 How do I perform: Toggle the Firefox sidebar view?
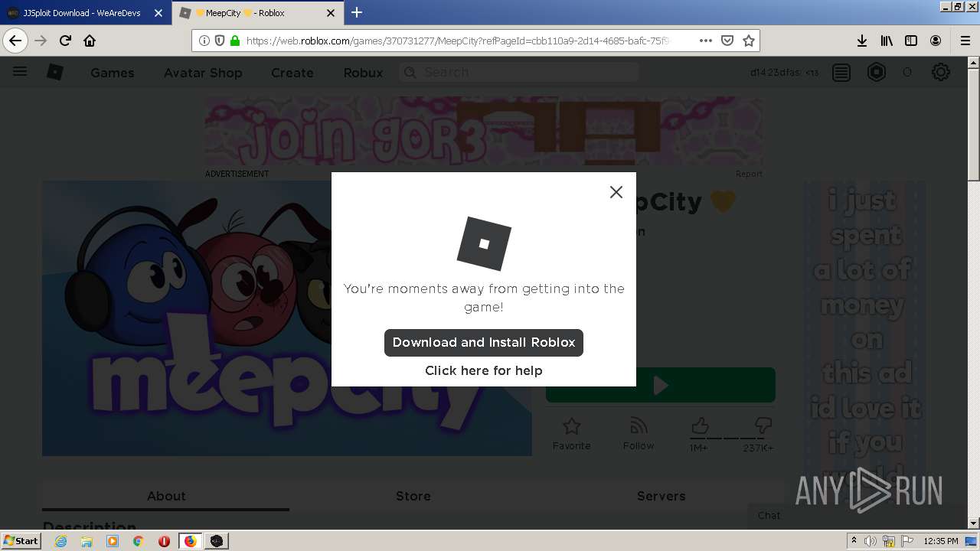pyautogui.click(x=911, y=41)
